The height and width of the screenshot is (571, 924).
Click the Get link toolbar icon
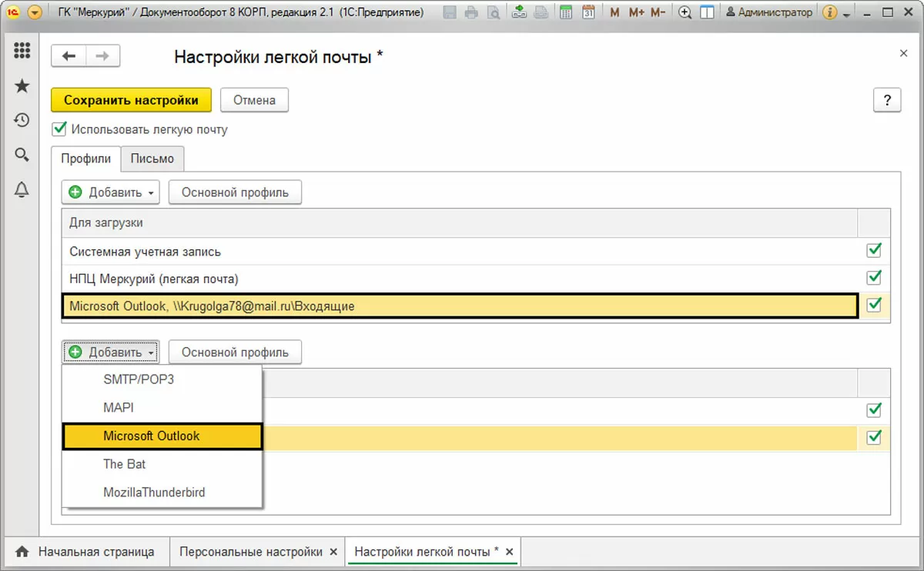pyautogui.click(x=519, y=12)
